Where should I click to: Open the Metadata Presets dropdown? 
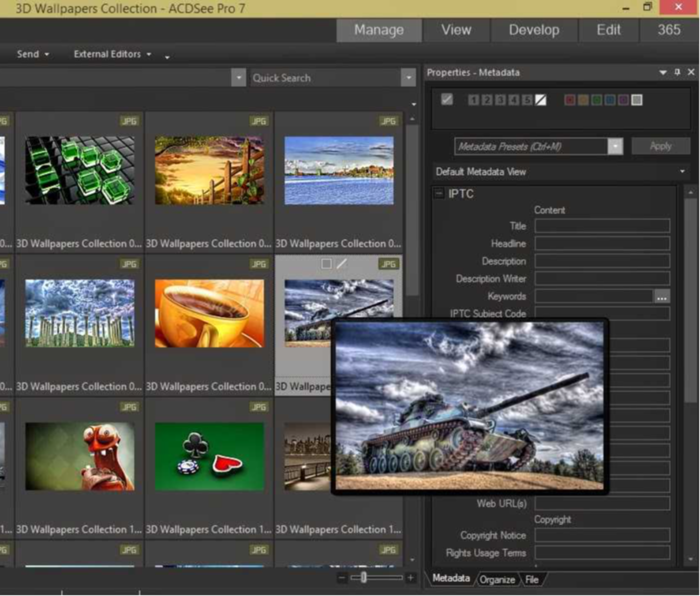pos(615,146)
